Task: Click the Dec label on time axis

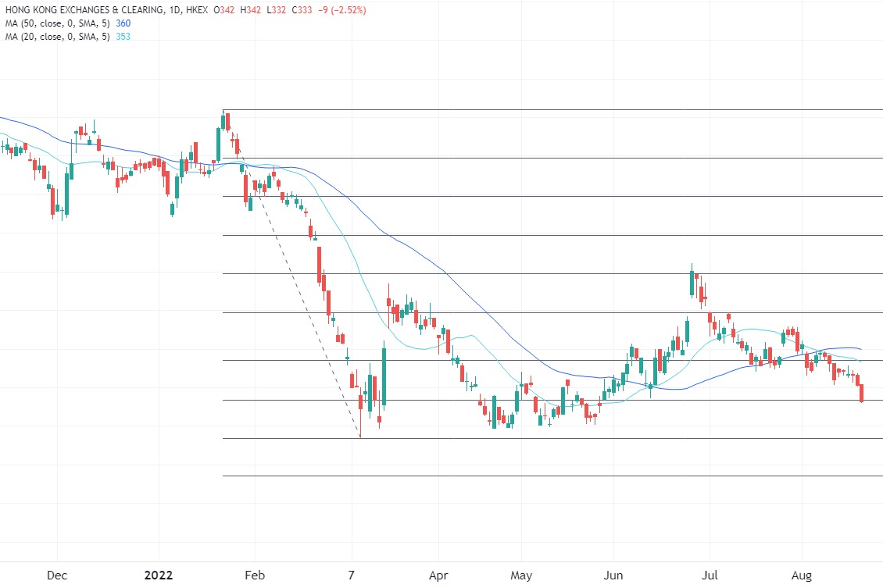Action: (x=58, y=576)
